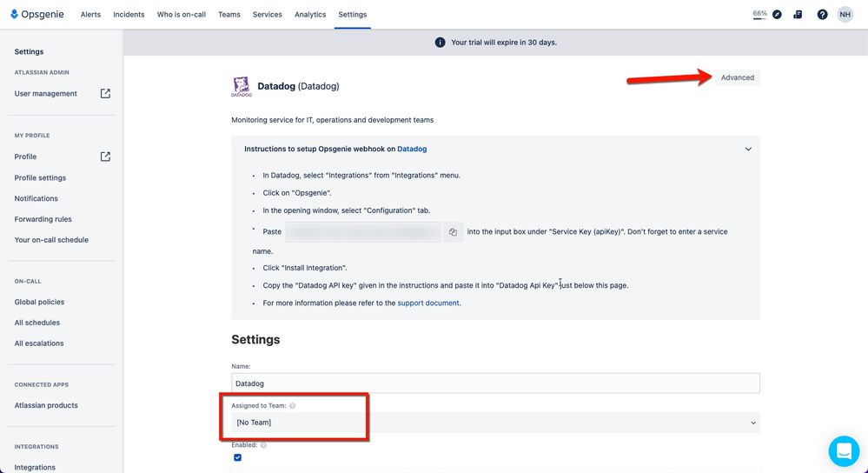This screenshot has height=473, width=868.
Task: Click the blurred API key field
Action: [363, 232]
